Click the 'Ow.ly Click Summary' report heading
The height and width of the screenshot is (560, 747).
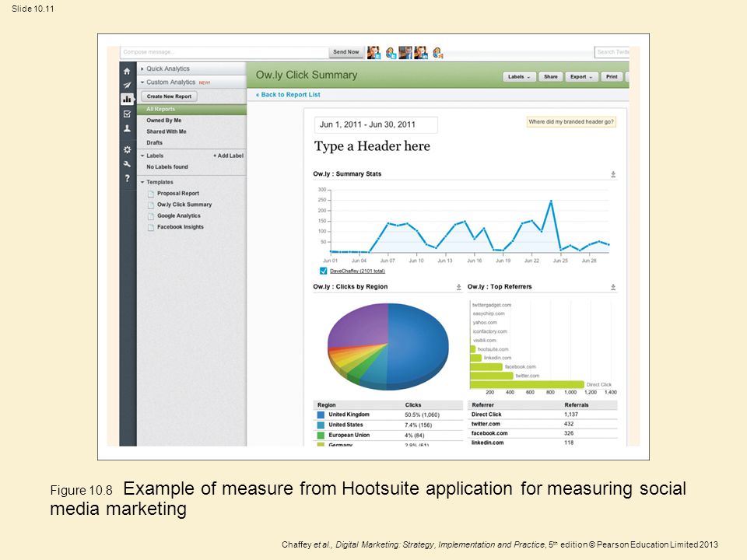(307, 75)
